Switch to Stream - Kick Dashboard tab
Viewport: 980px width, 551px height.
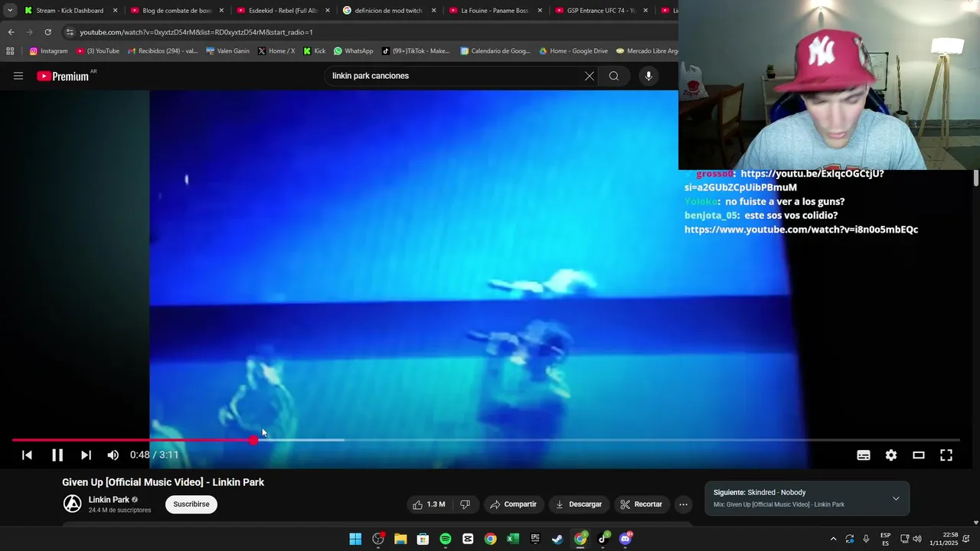[x=69, y=11]
